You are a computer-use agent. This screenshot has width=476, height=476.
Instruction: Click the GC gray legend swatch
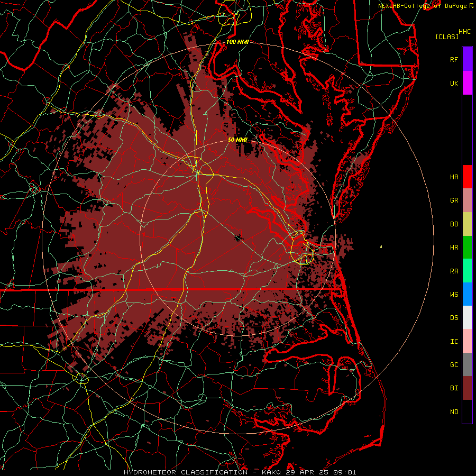467,364
